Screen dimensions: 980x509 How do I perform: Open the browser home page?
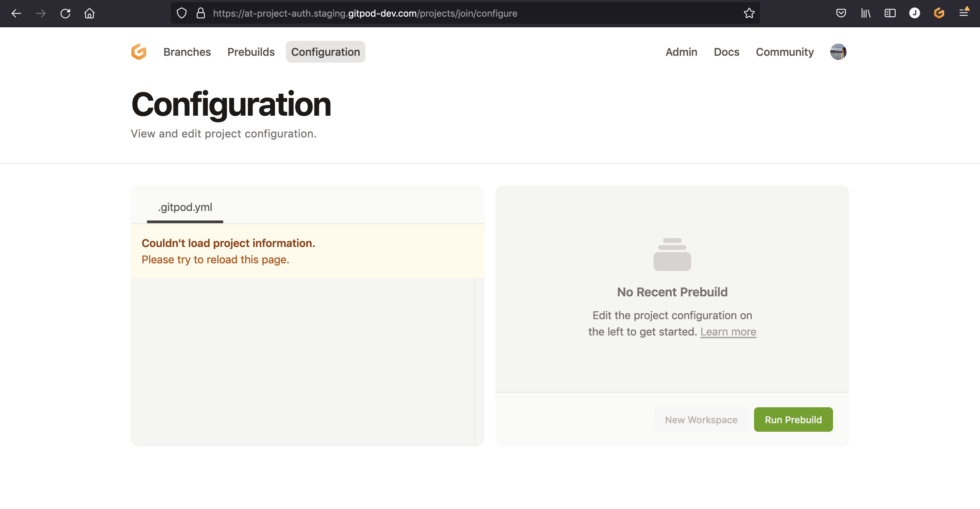tap(89, 13)
